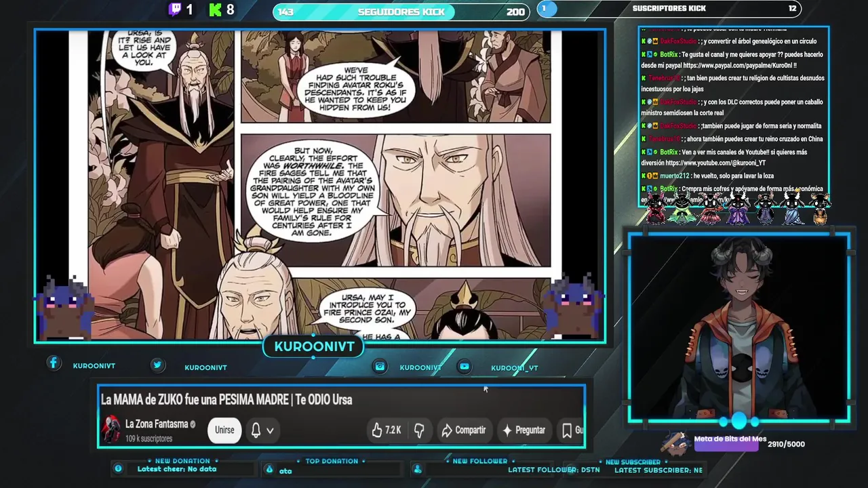868x488 pixels.
Task: Click follower count '143' on bar
Action: [x=285, y=12]
